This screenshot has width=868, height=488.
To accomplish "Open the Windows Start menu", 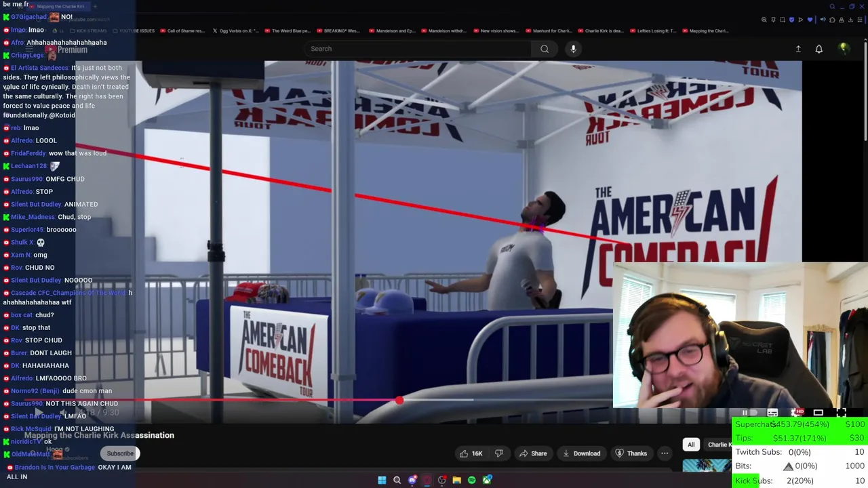I will [382, 480].
